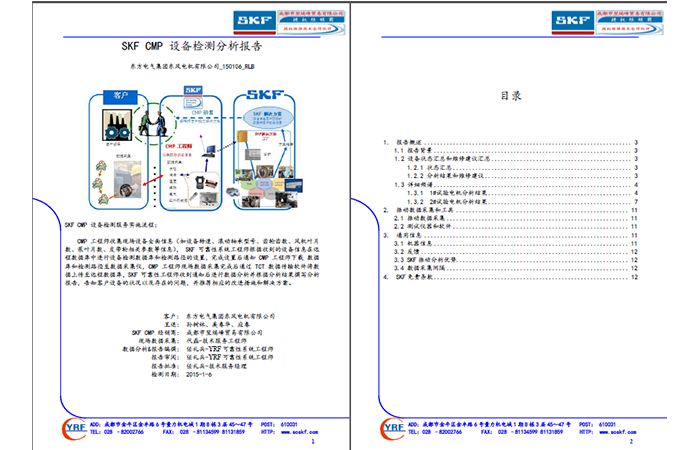Open contents entry '1.2.1 状态汇总'
Image resolution: width=700 pixels, height=450 pixels.
point(522,167)
